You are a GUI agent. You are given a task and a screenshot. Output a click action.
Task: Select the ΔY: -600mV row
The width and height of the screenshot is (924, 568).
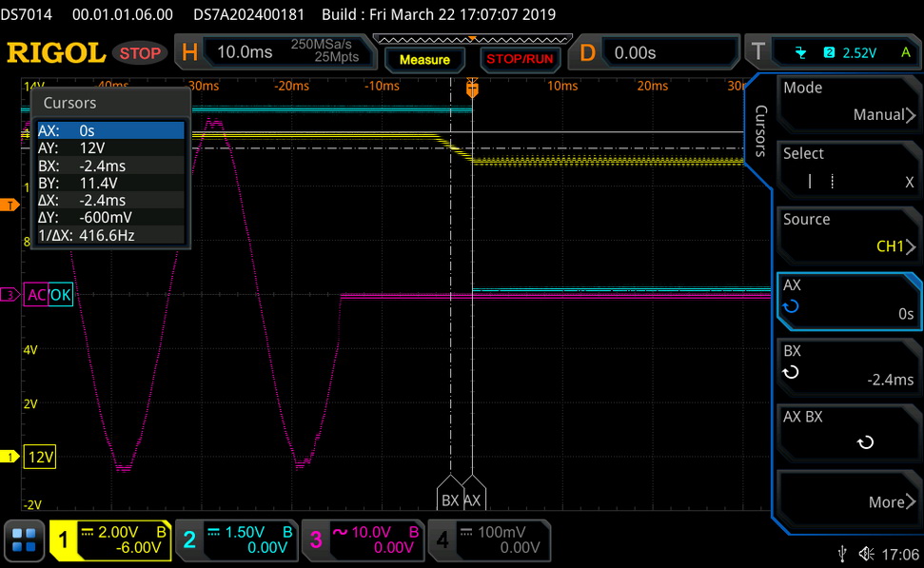pos(110,218)
